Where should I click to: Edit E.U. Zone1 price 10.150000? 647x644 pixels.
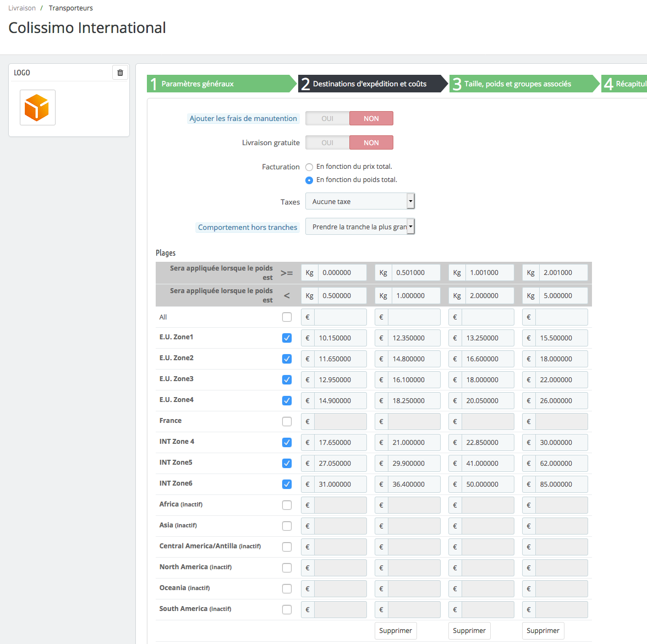341,338
